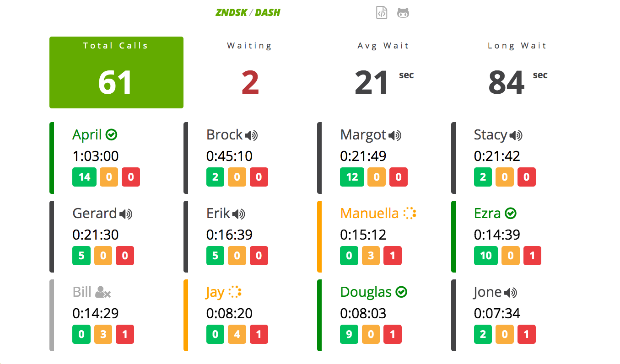This screenshot has height=364, width=620.
Task: Click Manuella's orange spinner status icon
Action: 410,213
